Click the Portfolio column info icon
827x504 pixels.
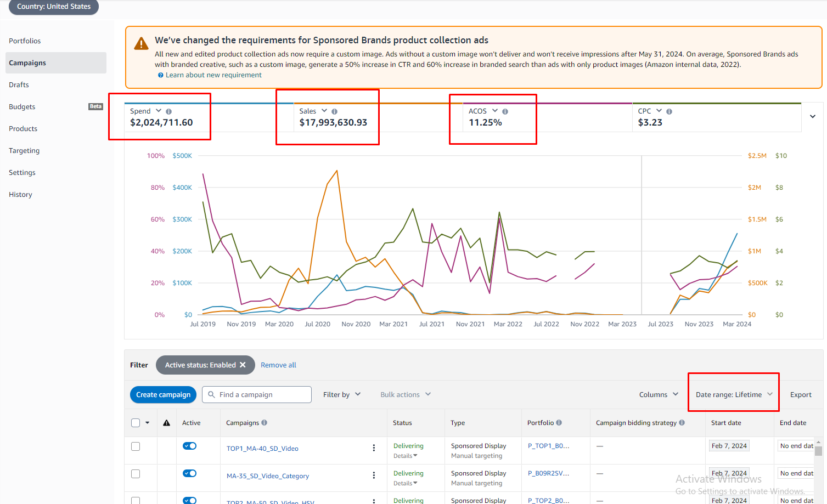tap(559, 423)
